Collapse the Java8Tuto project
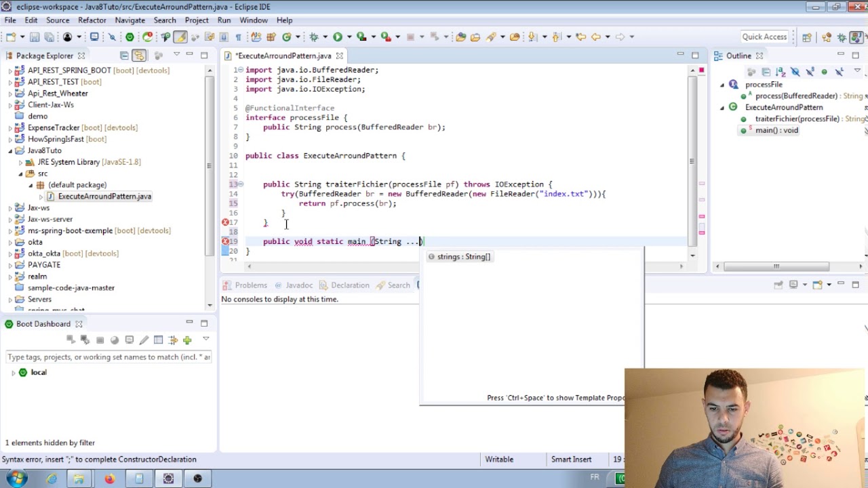The width and height of the screenshot is (868, 488). pyautogui.click(x=10, y=150)
